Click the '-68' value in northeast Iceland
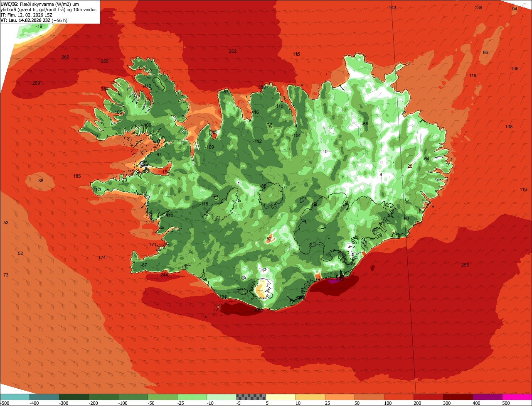The height and width of the screenshot is (406, 532). (x=365, y=124)
